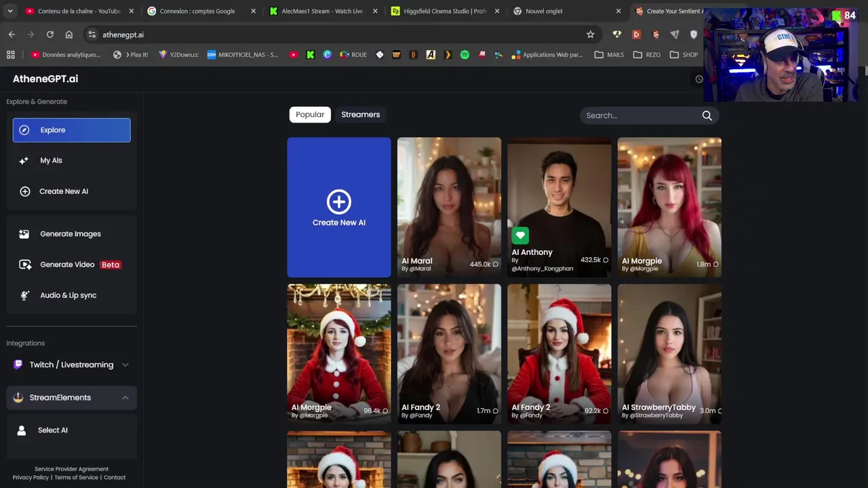Click the Select AI person icon
This screenshot has width=868, height=488.
coord(22,430)
